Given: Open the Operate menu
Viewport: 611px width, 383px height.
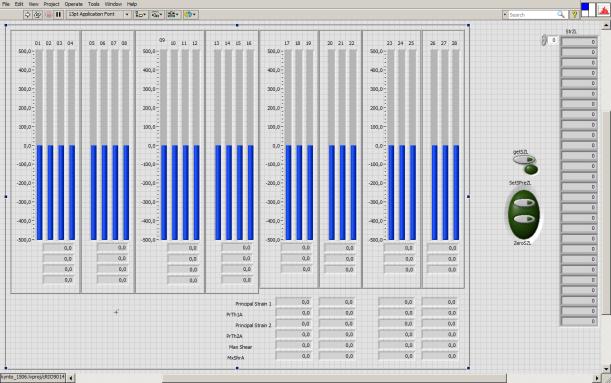Looking at the screenshot, I should pyautogui.click(x=74, y=4).
